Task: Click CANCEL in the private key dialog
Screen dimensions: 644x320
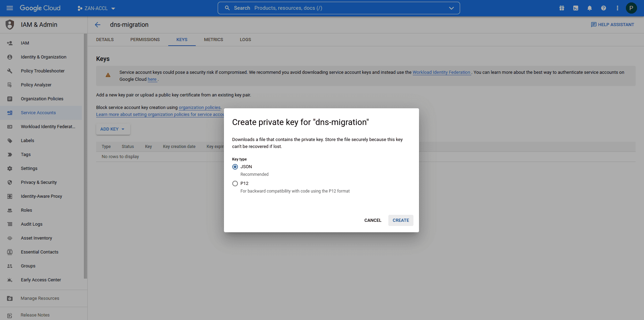Action: click(373, 220)
